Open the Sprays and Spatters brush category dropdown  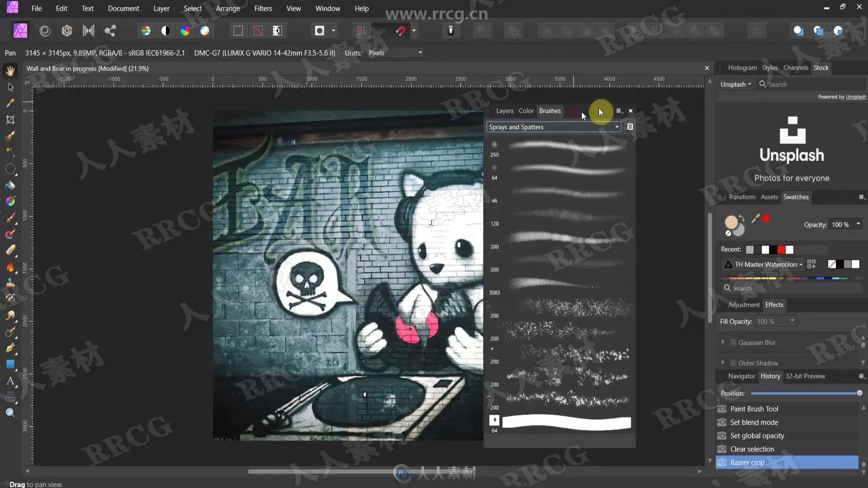pyautogui.click(x=554, y=127)
